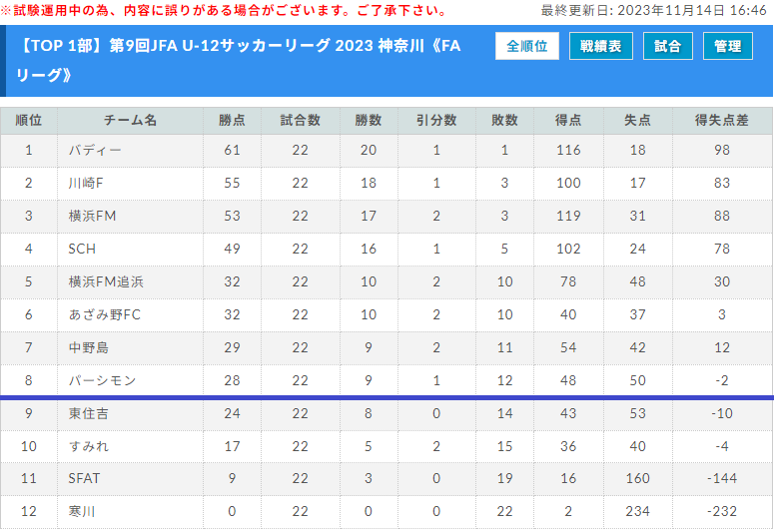Select team バディー in first row
This screenshot has height=532, width=774.
pos(95,150)
